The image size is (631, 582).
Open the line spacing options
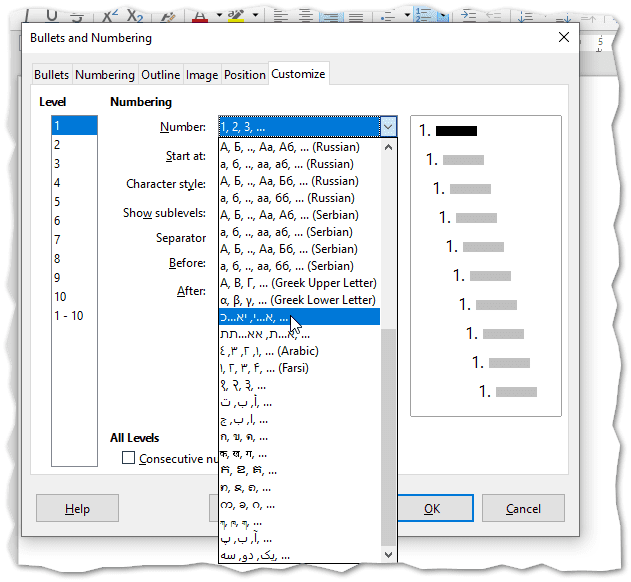526,16
